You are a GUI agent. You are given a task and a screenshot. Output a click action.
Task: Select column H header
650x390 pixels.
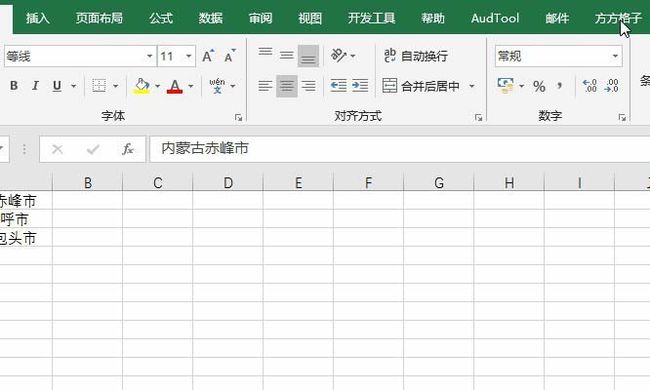pyautogui.click(x=509, y=182)
